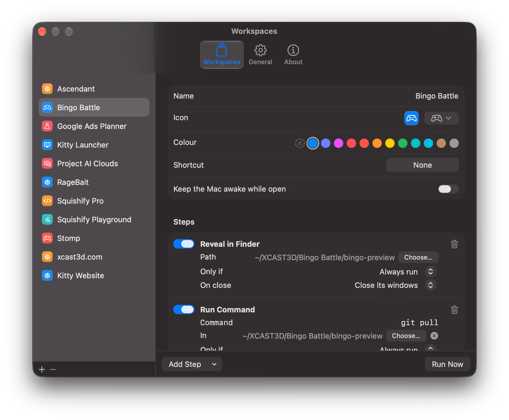The width and height of the screenshot is (509, 420).
Task: Click Choose button for Reveal in Finder path
Action: 418,257
